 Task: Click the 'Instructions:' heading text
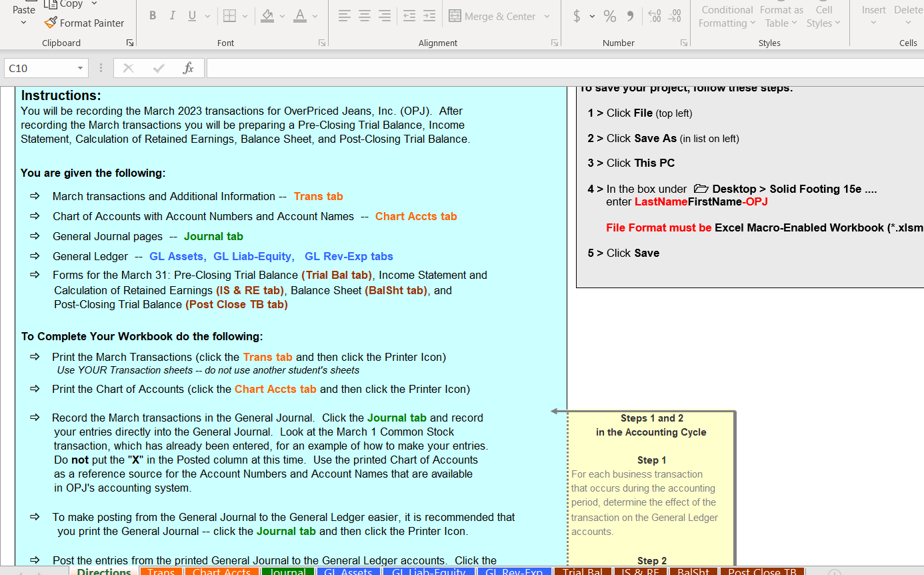61,95
